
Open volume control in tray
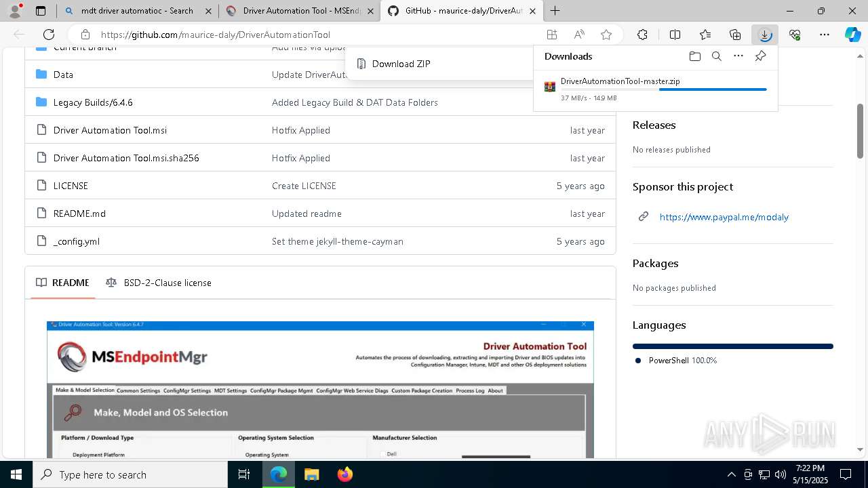pos(780,474)
